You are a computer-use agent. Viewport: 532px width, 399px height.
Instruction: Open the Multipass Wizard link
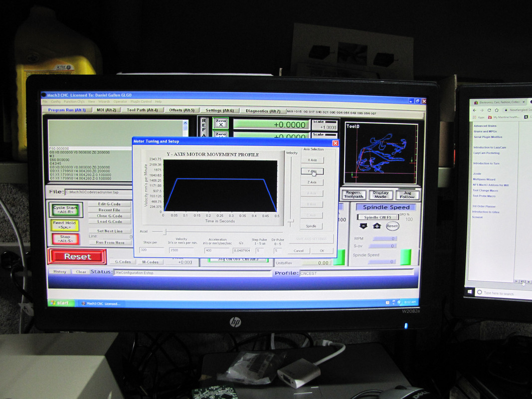(484, 180)
